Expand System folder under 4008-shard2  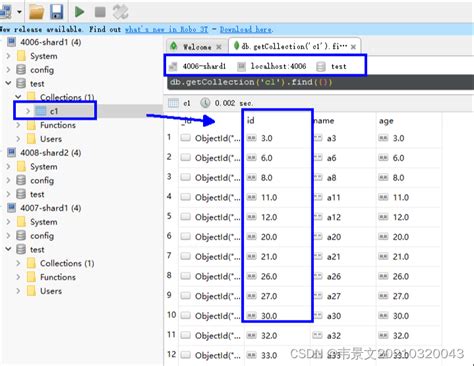coord(8,167)
